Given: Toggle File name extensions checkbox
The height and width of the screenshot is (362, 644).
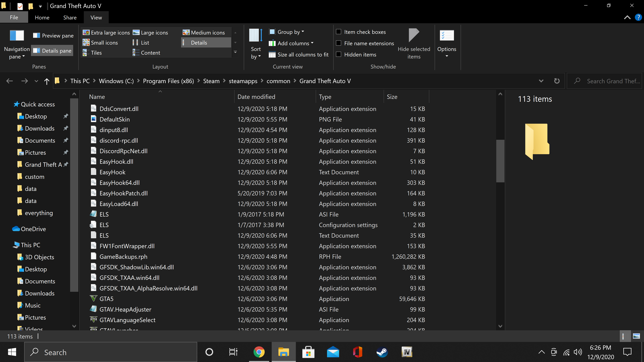Looking at the screenshot, I should pyautogui.click(x=338, y=43).
